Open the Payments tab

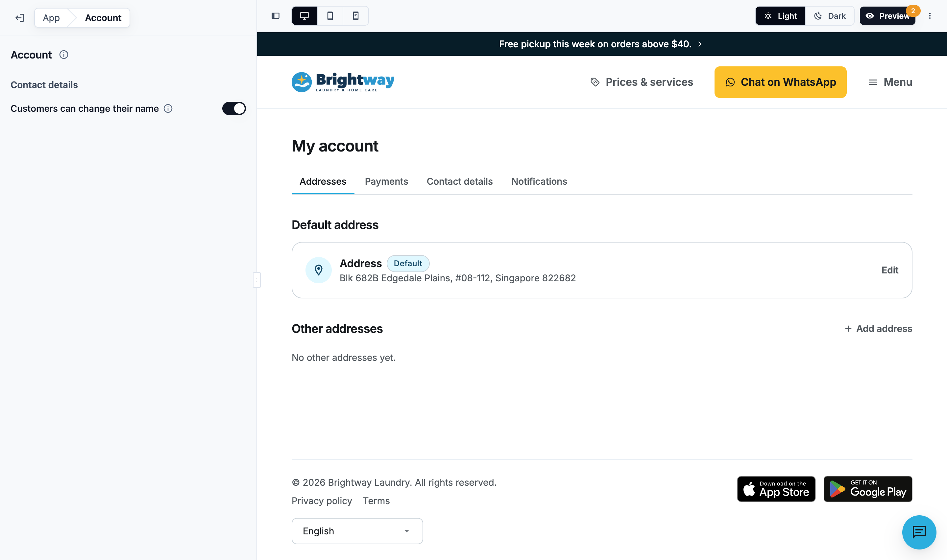point(386,181)
